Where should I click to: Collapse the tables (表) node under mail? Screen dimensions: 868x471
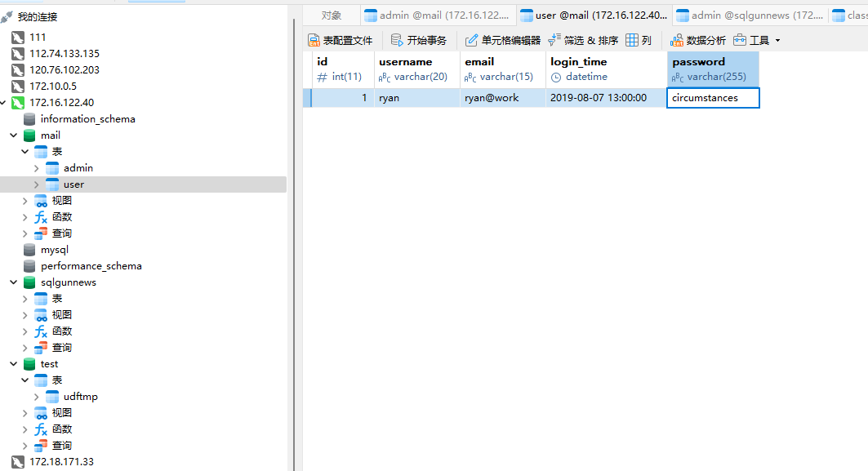[25, 152]
